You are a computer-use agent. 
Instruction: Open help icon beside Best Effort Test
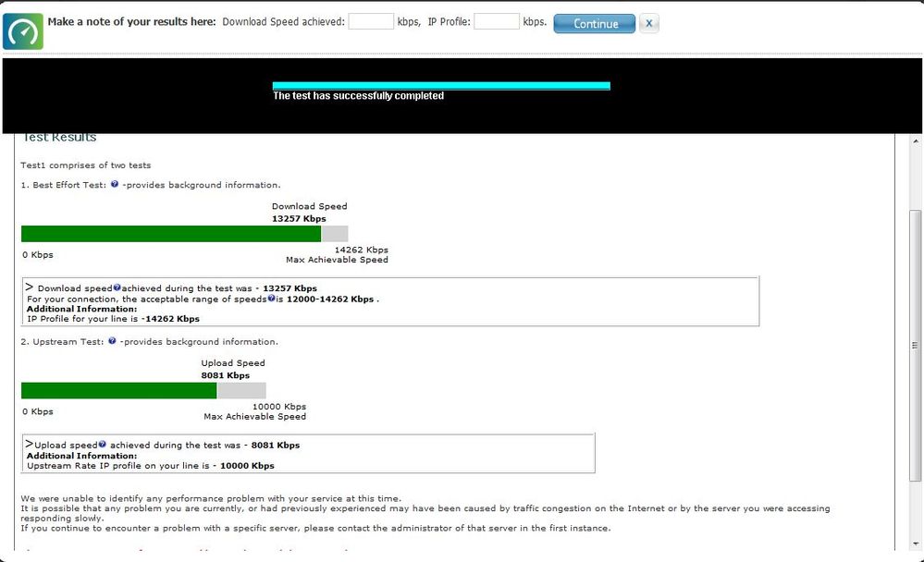pos(113,184)
